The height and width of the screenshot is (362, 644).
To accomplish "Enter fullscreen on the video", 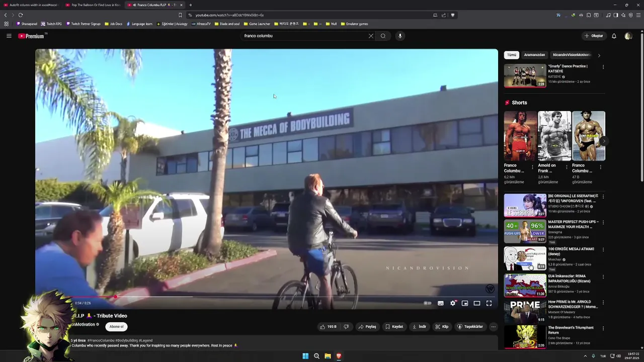I will point(489,303).
